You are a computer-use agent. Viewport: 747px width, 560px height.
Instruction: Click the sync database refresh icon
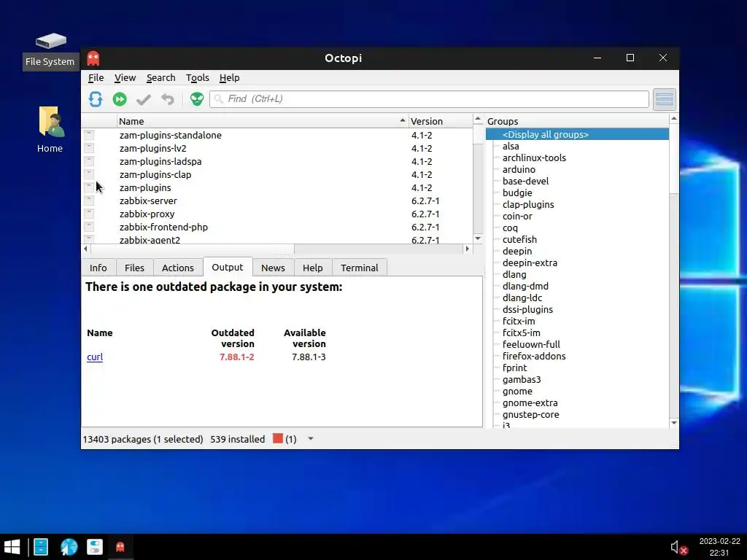tap(96, 99)
